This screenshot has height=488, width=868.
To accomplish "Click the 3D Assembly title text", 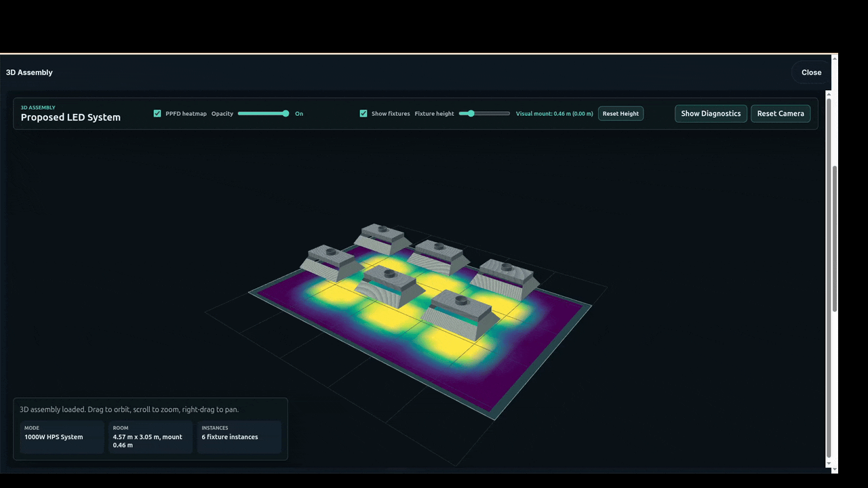I will tap(29, 73).
